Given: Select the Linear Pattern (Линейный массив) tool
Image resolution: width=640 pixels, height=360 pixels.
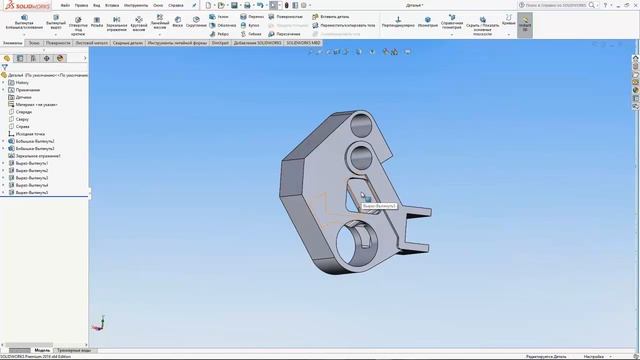Looking at the screenshot, I should tap(160, 21).
